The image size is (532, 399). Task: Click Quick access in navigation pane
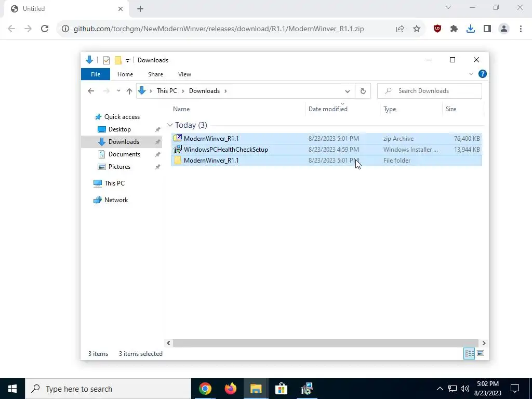point(122,117)
